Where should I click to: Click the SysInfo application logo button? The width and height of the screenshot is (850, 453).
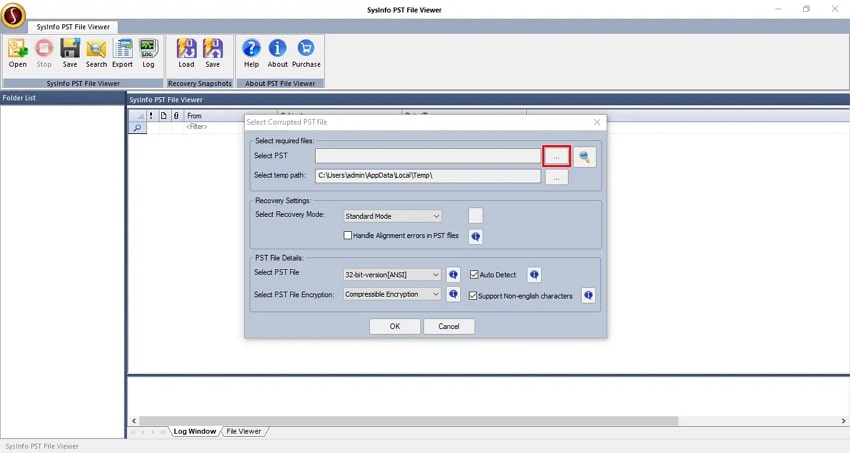click(13, 15)
